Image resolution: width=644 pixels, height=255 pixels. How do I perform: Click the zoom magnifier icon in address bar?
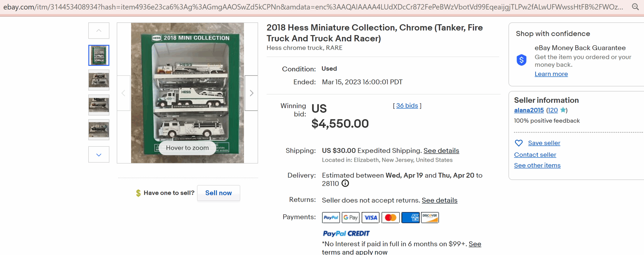point(635,7)
